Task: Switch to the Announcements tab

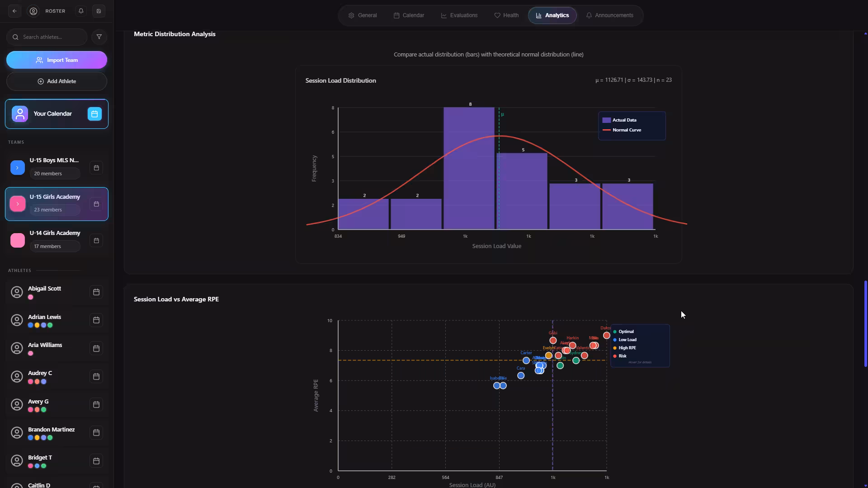Action: click(610, 15)
